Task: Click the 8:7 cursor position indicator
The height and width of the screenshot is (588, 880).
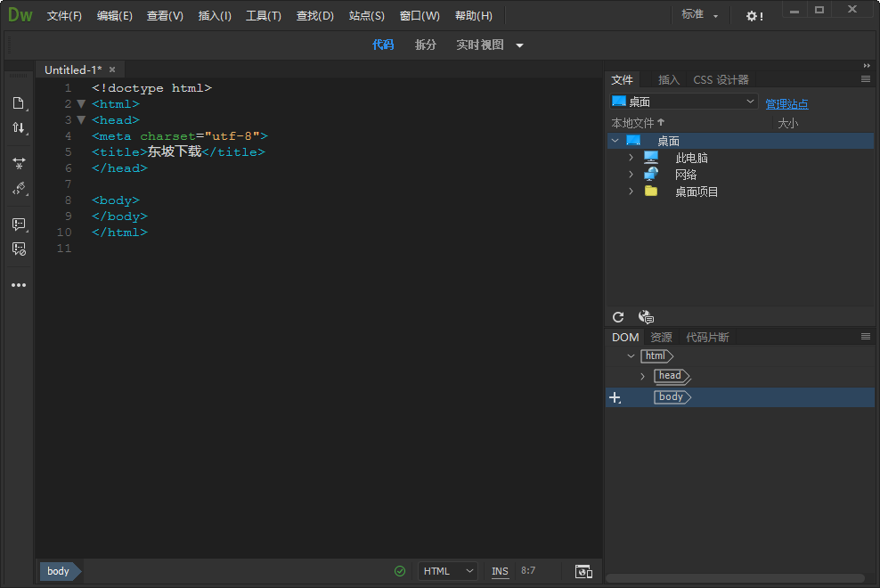Action: [x=528, y=570]
